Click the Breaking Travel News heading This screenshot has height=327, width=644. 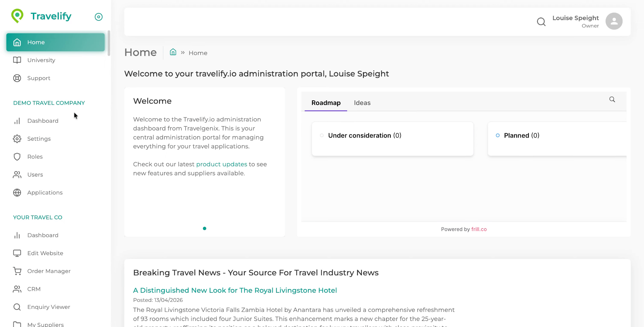pyautogui.click(x=256, y=273)
